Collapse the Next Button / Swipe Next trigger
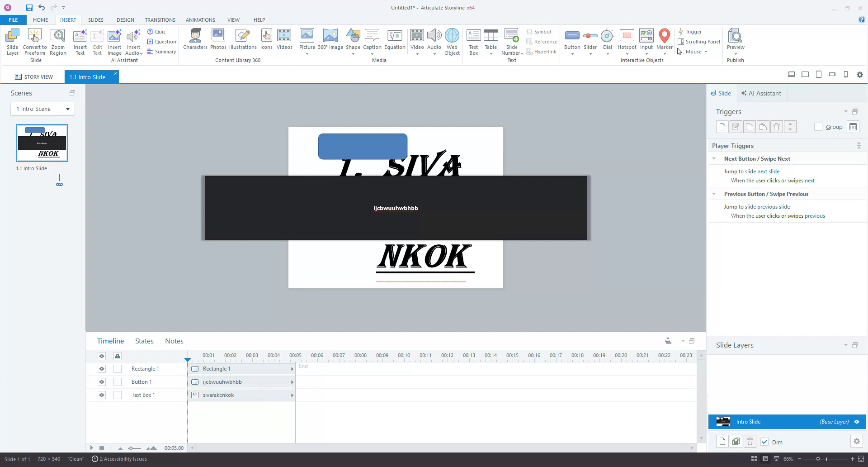The height and width of the screenshot is (467, 868). click(714, 158)
